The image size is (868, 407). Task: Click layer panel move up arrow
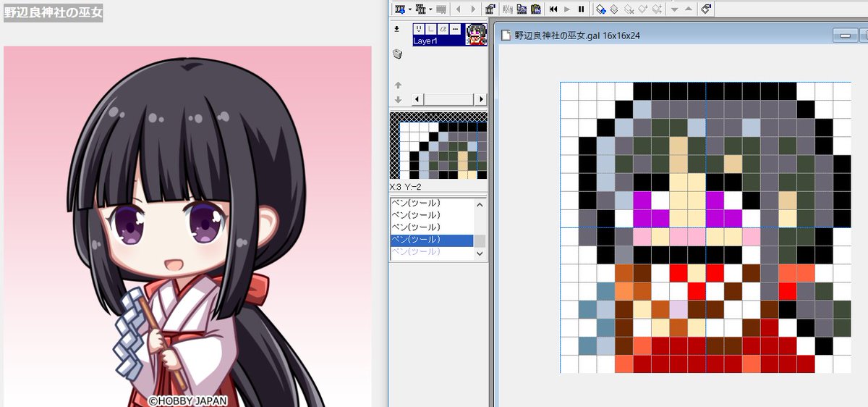click(x=398, y=85)
